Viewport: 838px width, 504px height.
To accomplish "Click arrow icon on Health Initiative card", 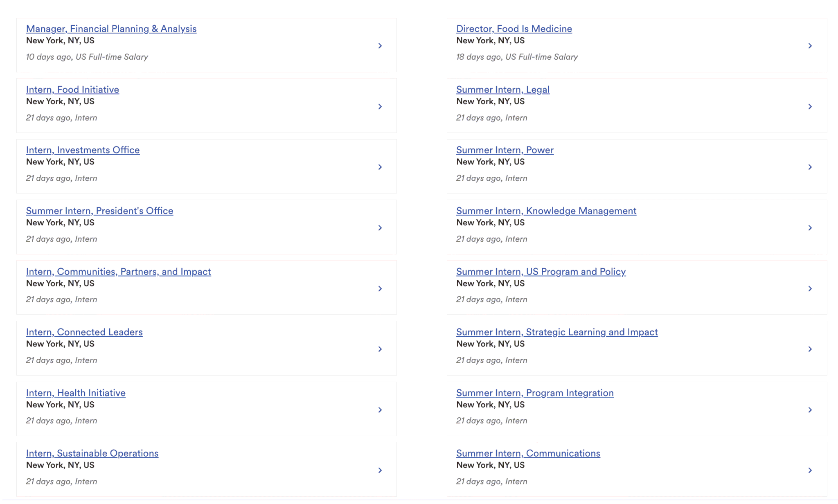I will [x=380, y=410].
